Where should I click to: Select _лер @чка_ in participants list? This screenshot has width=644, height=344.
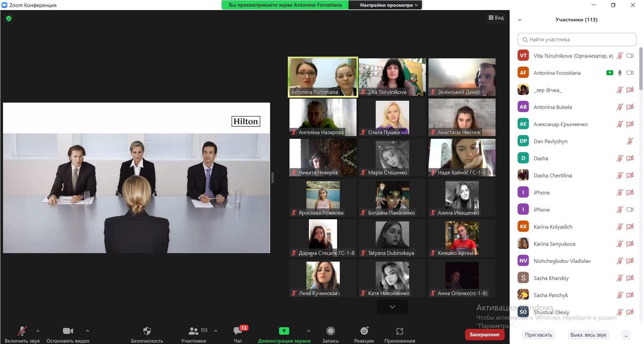576,90
